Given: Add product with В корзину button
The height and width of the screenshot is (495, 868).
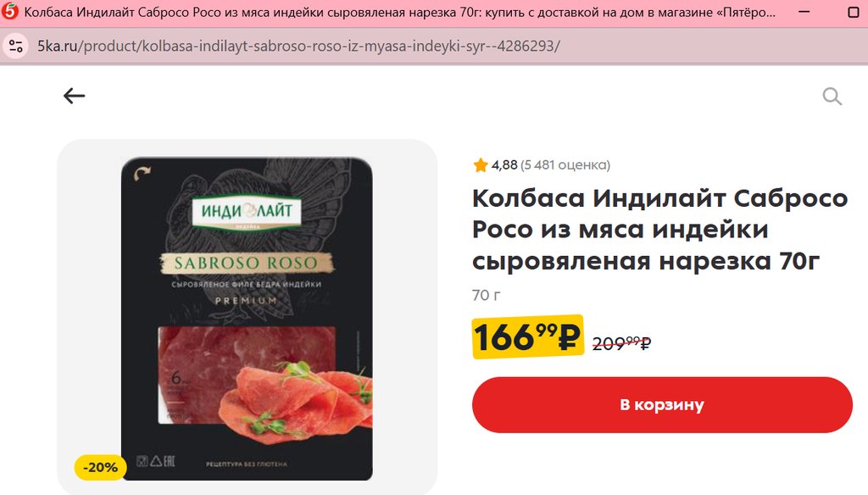Looking at the screenshot, I should pos(662,405).
